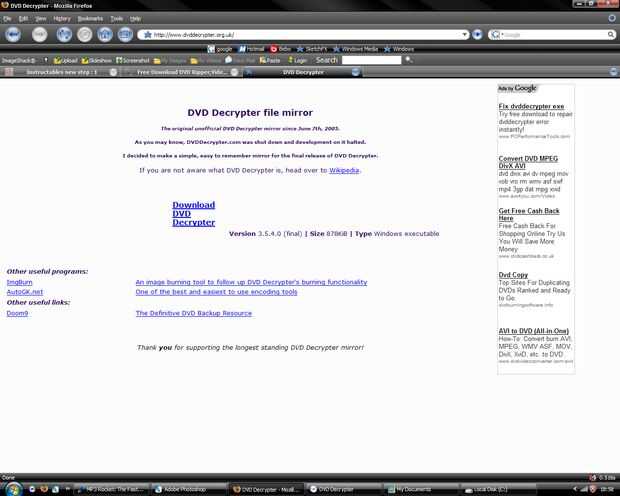This screenshot has width=620, height=496.
Task: Go back with the Back arrow button
Action: coord(13,35)
